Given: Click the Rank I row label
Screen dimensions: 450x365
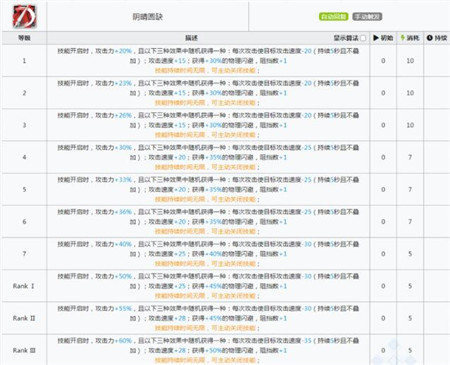Looking at the screenshot, I should coord(24,286).
